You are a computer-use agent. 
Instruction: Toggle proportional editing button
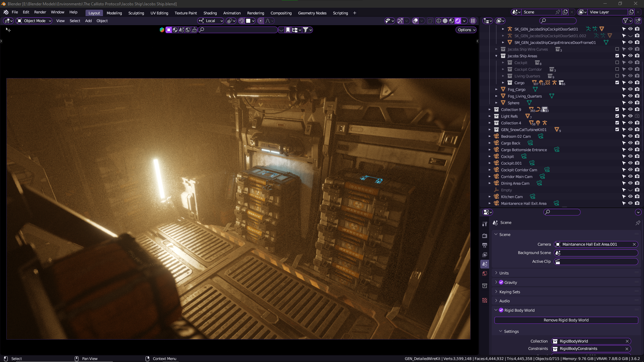click(x=261, y=21)
